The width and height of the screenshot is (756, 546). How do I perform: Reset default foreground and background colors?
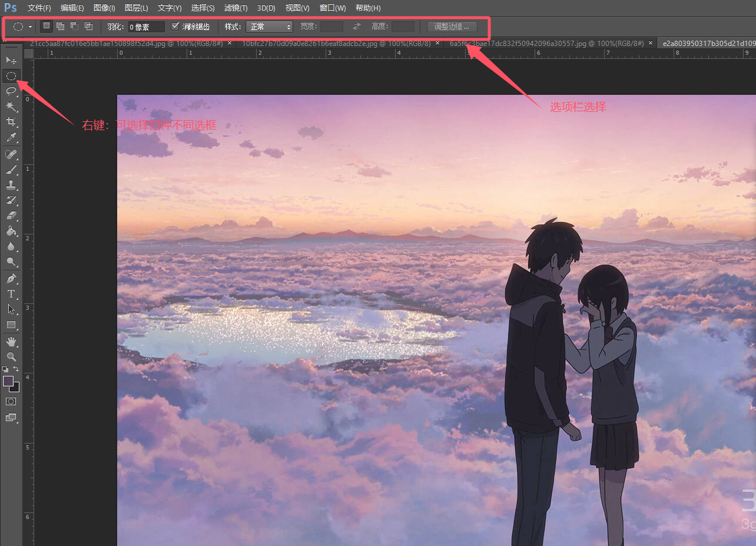(5, 369)
